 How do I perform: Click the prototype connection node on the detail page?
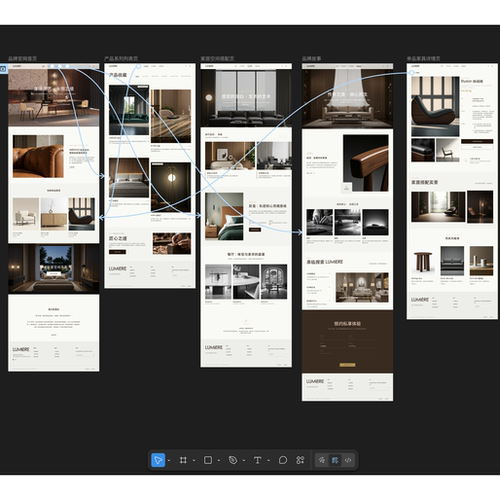412,73
